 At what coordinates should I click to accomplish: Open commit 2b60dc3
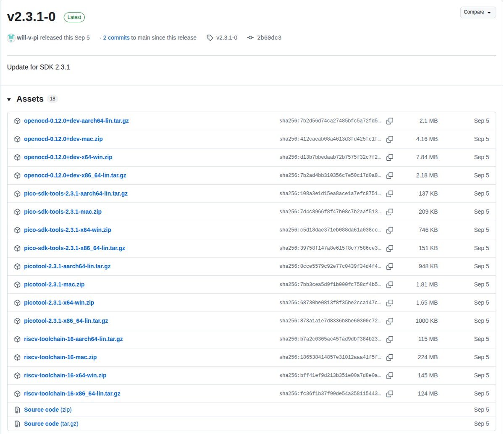tap(269, 38)
